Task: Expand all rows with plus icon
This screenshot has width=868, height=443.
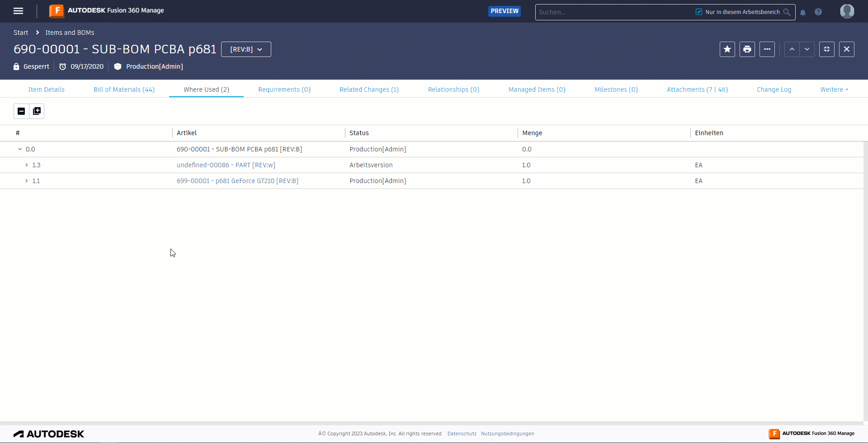Action: pos(37,111)
